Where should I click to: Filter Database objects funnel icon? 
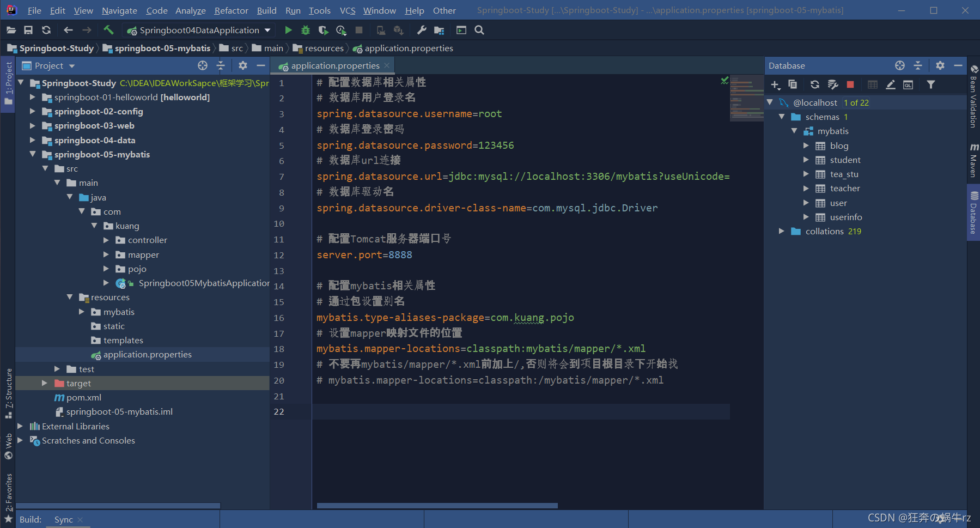coord(931,84)
